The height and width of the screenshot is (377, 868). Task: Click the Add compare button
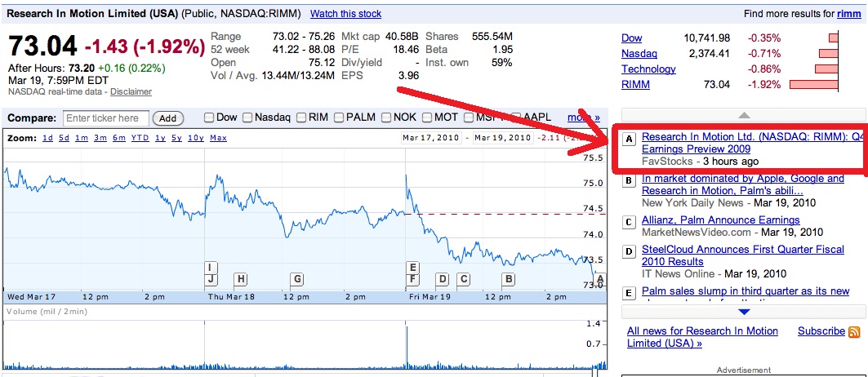(167, 118)
